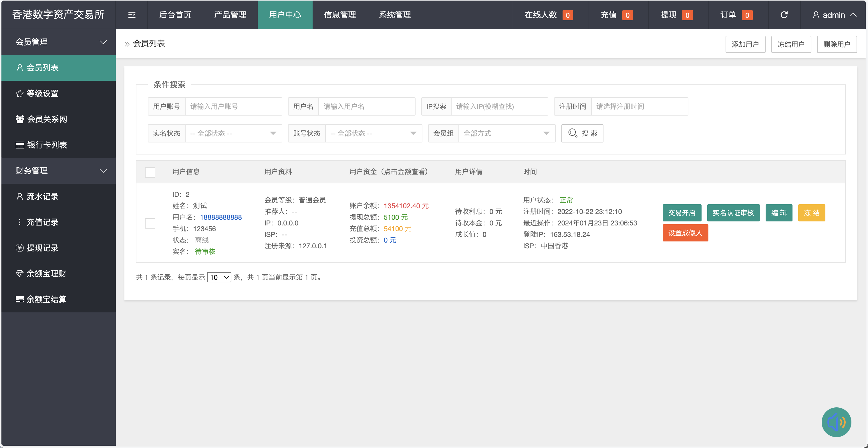868x448 pixels.
Task: Check the checkbox for user ID 2
Action: (150, 223)
